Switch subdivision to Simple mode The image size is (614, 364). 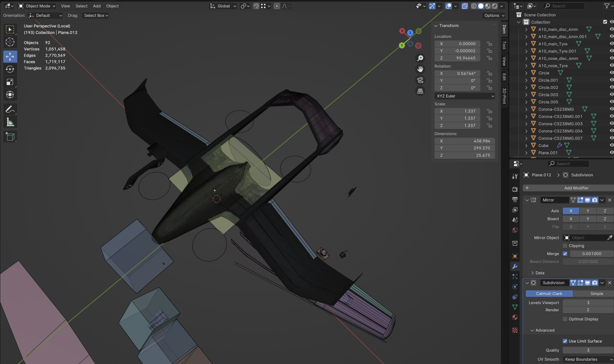[596, 293]
